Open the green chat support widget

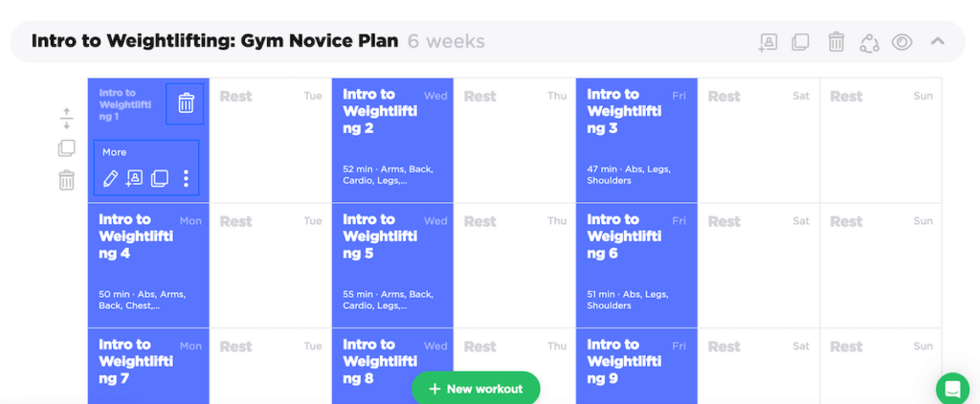pyautogui.click(x=952, y=389)
